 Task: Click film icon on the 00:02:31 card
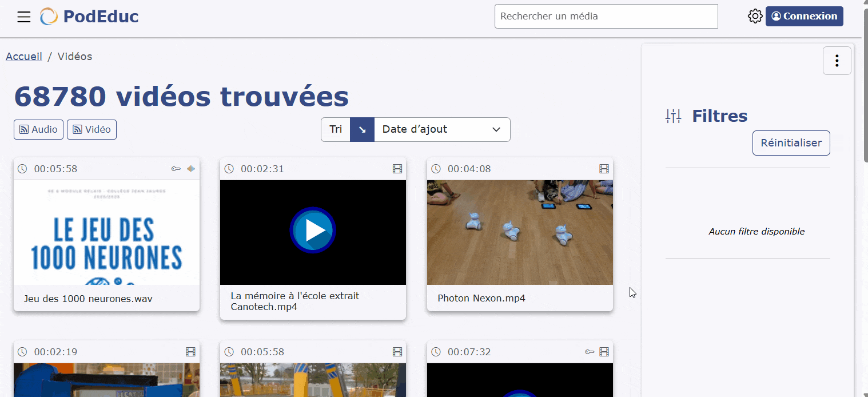397,169
